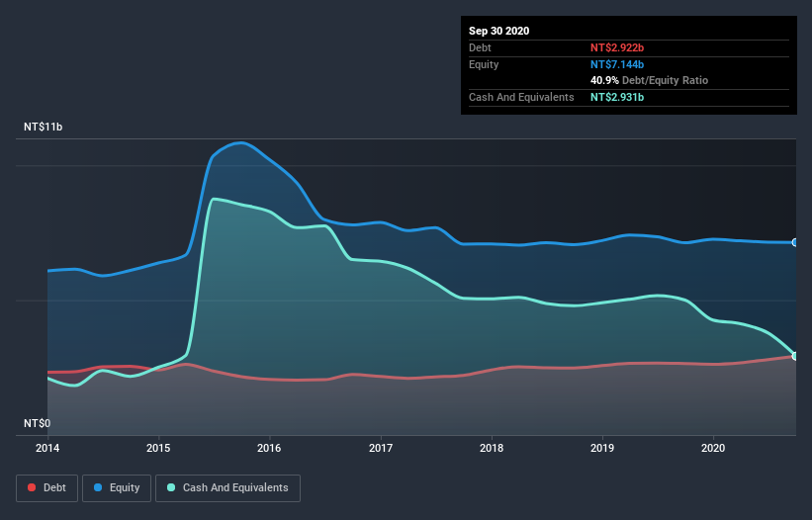Click the Equity value NT$7.144b

point(617,64)
